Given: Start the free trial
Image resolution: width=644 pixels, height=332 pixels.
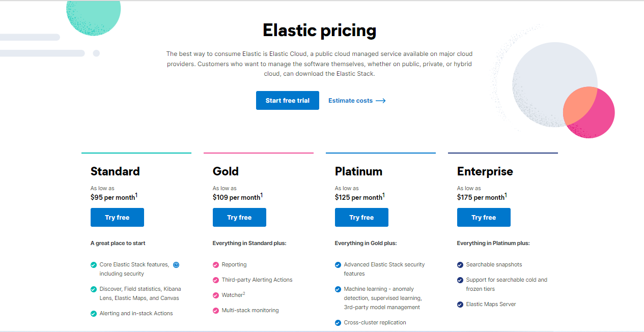Looking at the screenshot, I should tap(288, 101).
